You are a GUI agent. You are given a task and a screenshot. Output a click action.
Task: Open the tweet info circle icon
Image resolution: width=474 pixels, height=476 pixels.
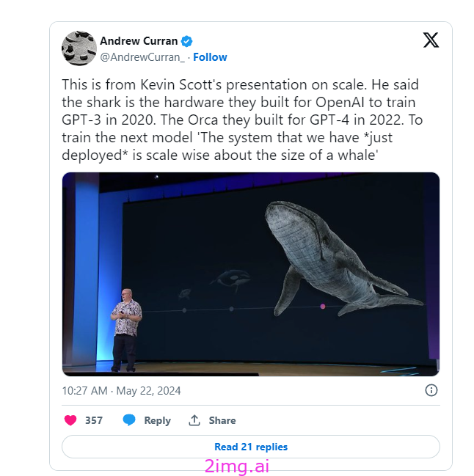pyautogui.click(x=431, y=390)
